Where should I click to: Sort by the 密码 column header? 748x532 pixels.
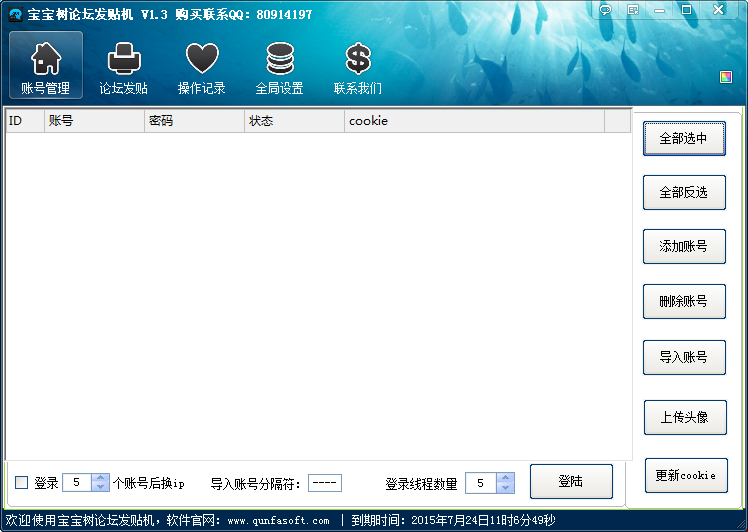[195, 121]
